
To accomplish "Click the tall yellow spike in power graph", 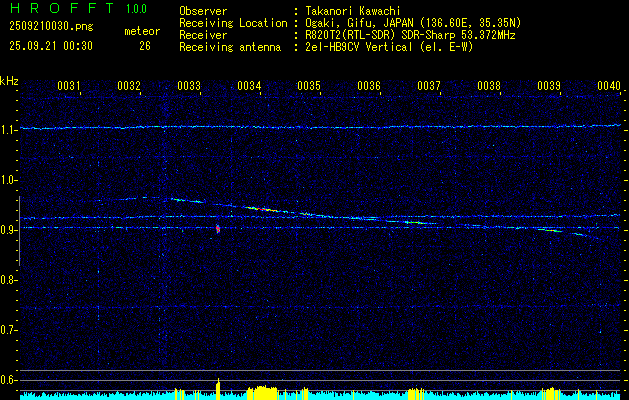I will click(218, 388).
